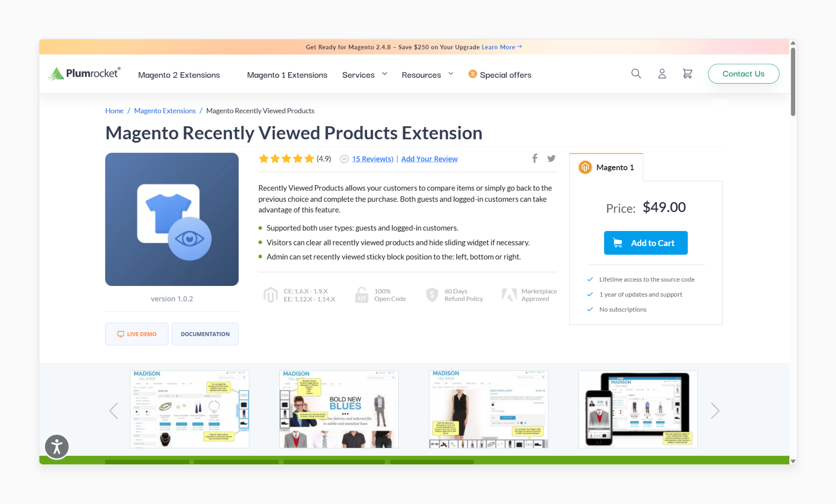Screen dimensions: 836x504
Task: Open the Learn More upgrade link
Action: 498,47
